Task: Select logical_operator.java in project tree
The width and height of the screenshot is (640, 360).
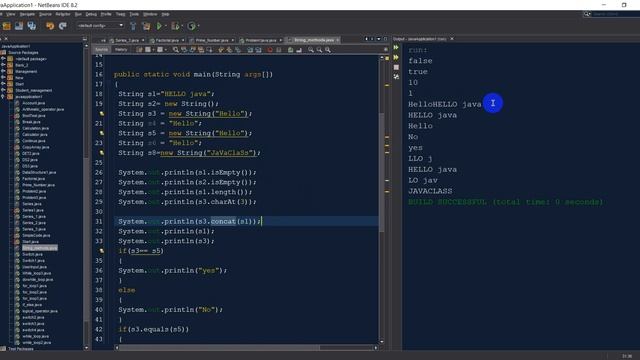Action: [40, 311]
